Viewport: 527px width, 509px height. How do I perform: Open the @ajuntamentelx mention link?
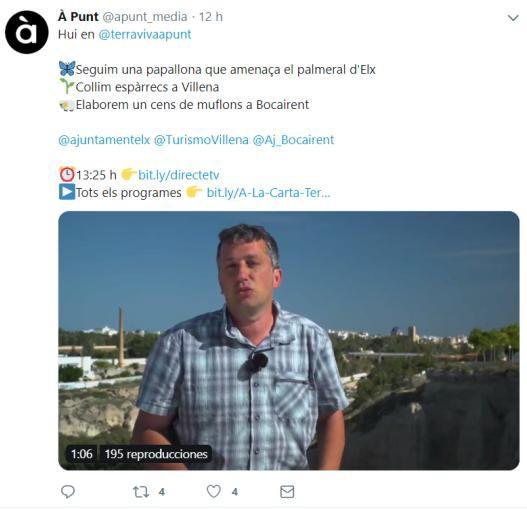point(104,140)
